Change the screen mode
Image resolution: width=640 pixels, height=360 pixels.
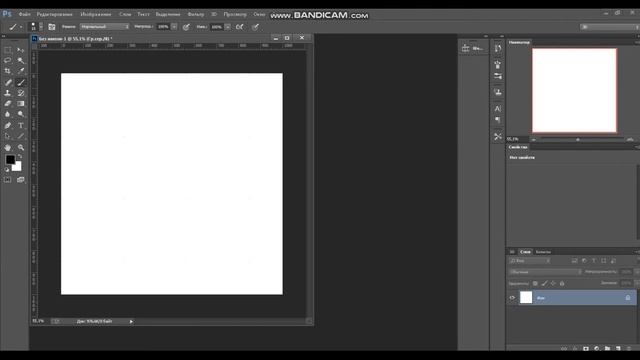(20, 180)
